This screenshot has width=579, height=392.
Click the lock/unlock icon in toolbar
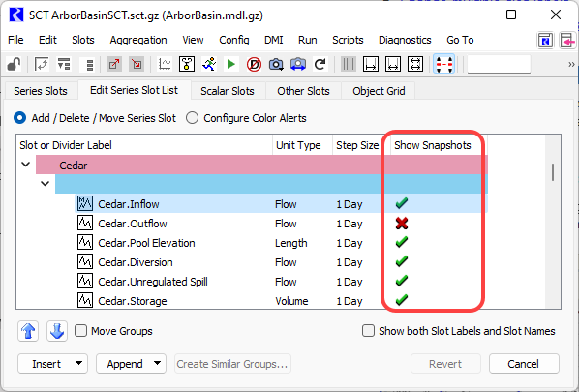14,64
